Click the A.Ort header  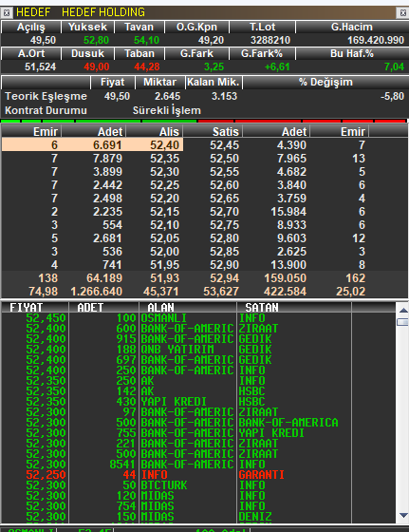pos(30,53)
